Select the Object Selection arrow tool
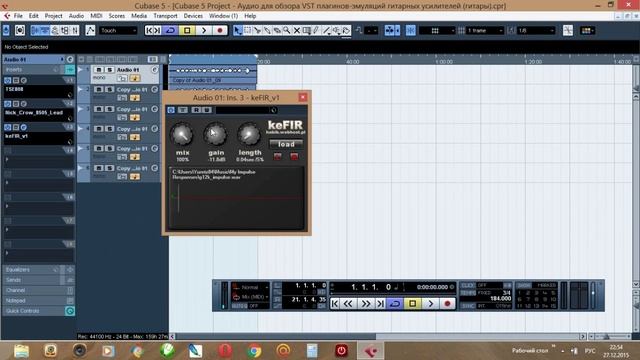640x360 pixels. (238, 31)
